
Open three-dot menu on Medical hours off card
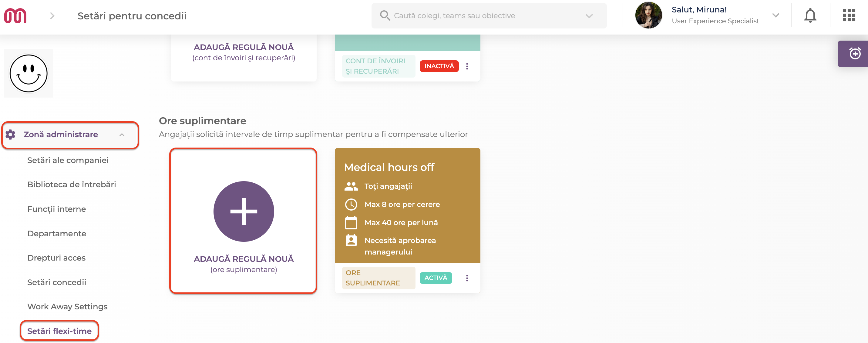click(467, 278)
